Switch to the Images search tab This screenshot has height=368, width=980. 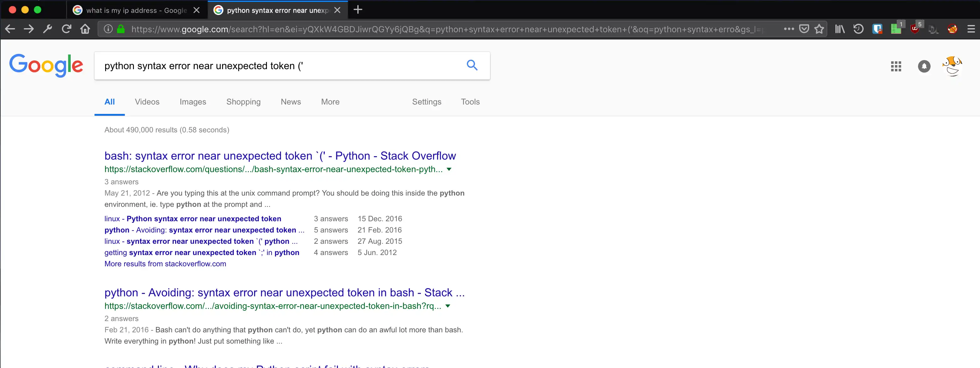click(192, 102)
